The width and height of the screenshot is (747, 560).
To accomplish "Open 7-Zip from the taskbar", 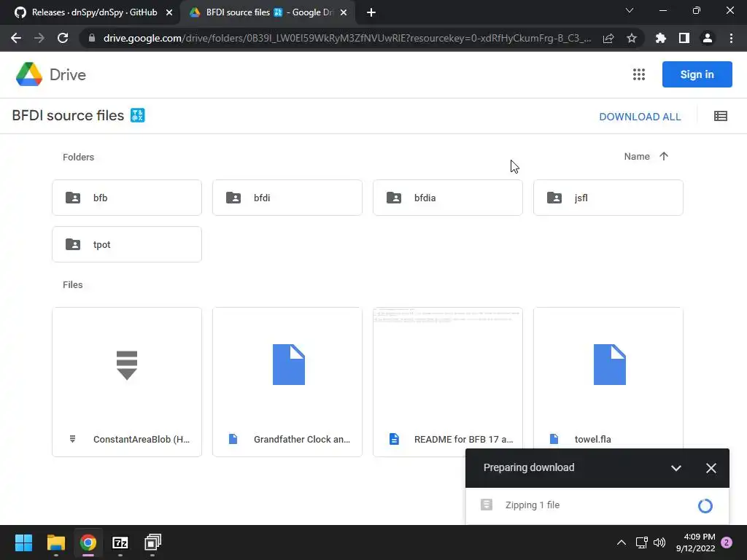I will tap(120, 542).
